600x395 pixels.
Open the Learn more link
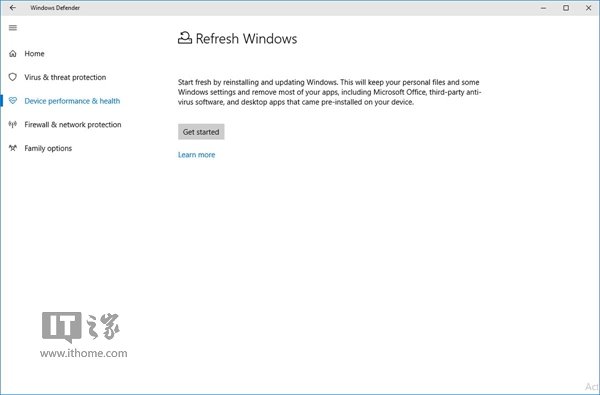coord(196,155)
